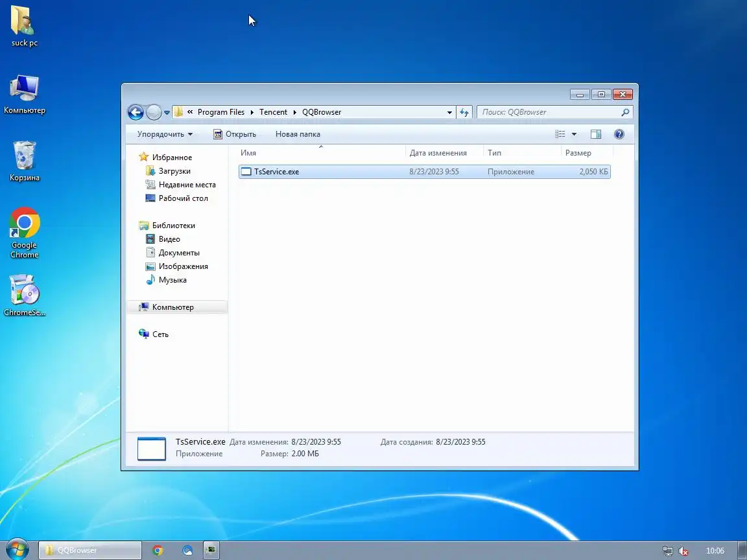Click the disabled forward arrow button
Screen dimensions: 747x560
click(x=154, y=112)
